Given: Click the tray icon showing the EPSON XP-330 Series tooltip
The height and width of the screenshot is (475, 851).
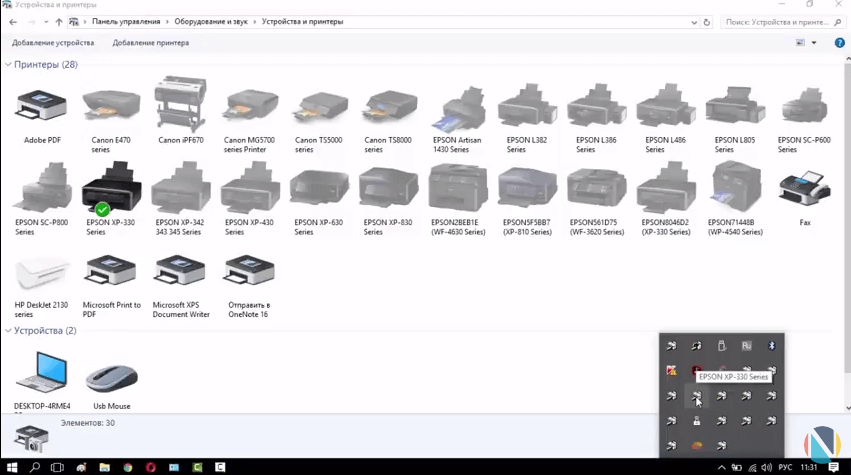Looking at the screenshot, I should (696, 396).
